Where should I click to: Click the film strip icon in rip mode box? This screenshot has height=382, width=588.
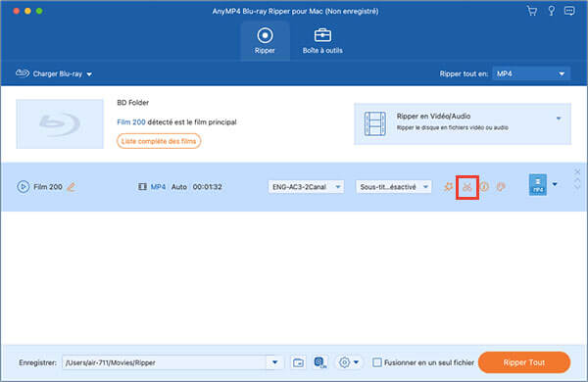375,123
